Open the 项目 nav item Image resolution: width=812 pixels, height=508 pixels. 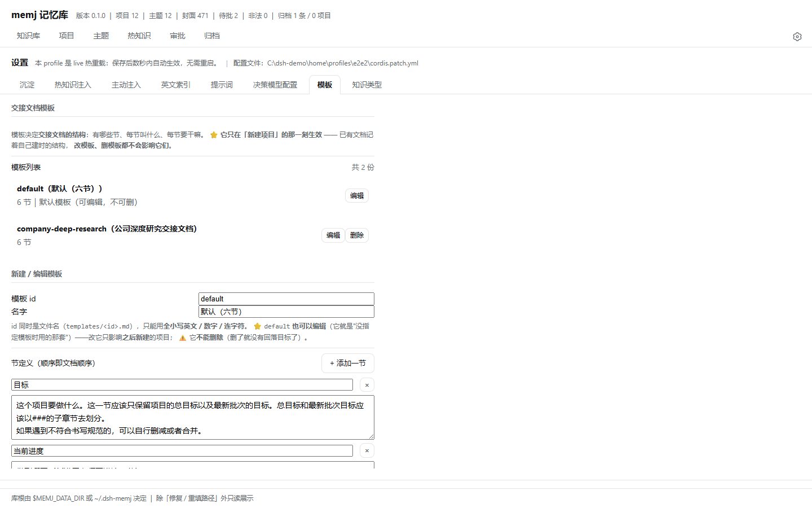[x=67, y=36]
